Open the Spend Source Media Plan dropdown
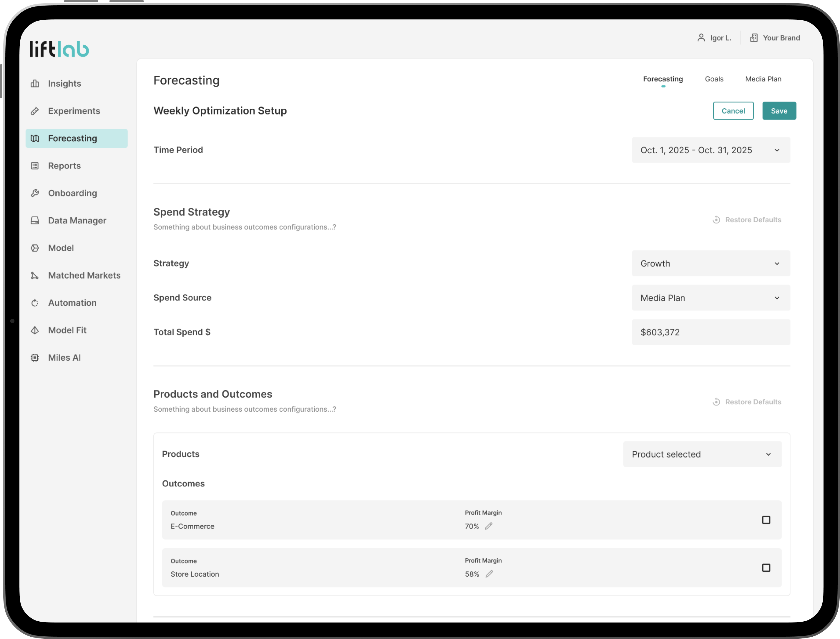Viewport: 840px width, 639px height. pos(711,298)
